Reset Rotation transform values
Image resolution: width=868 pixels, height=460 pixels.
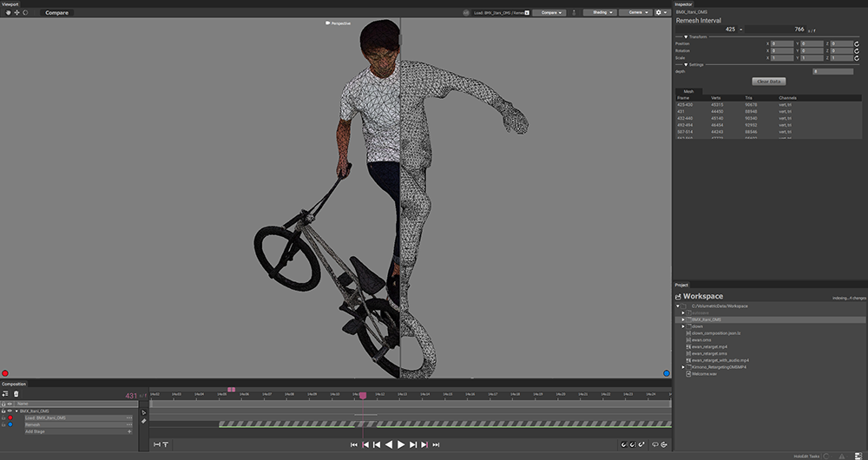[x=857, y=51]
